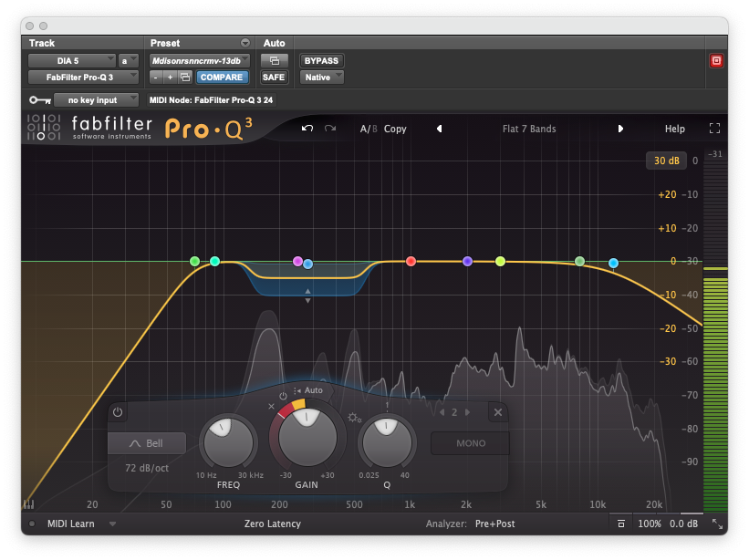The image size is (749, 560).
Task: Toggle the dynamic range power icon
Action: (283, 396)
